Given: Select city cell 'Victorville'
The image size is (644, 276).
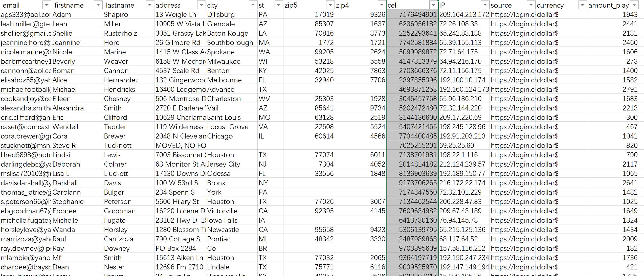Looking at the screenshot, I should click(232, 211).
